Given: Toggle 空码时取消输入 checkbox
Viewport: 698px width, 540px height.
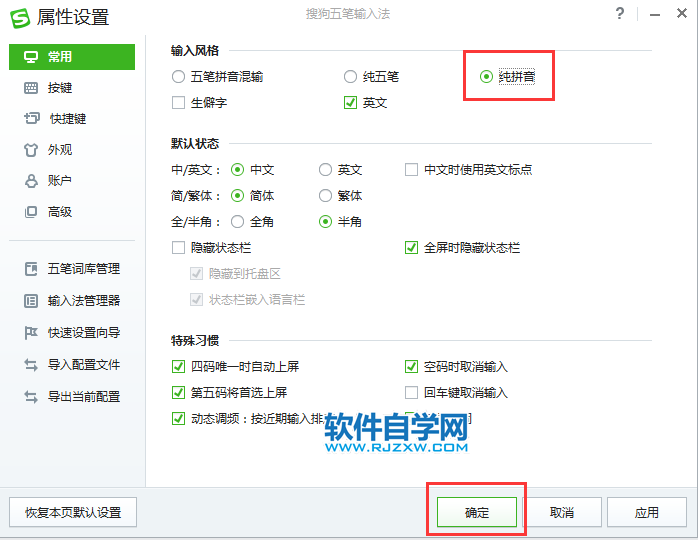Looking at the screenshot, I should tap(411, 366).
